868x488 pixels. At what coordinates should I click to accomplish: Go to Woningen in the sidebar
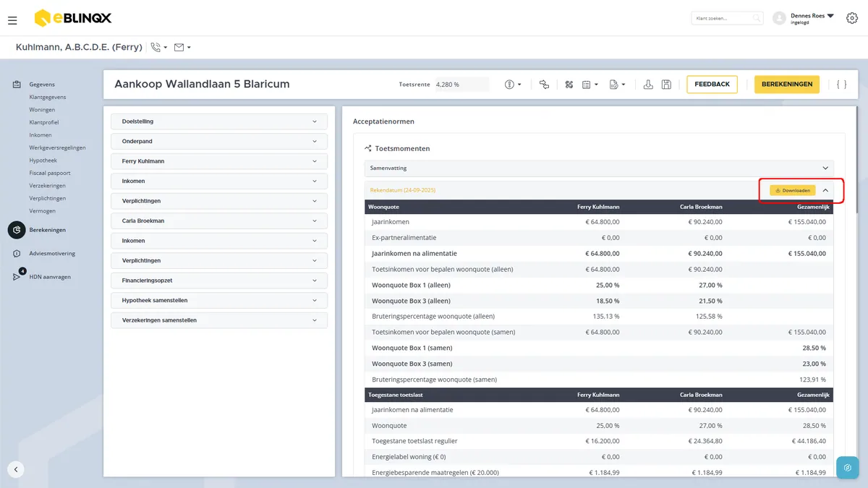pos(42,110)
